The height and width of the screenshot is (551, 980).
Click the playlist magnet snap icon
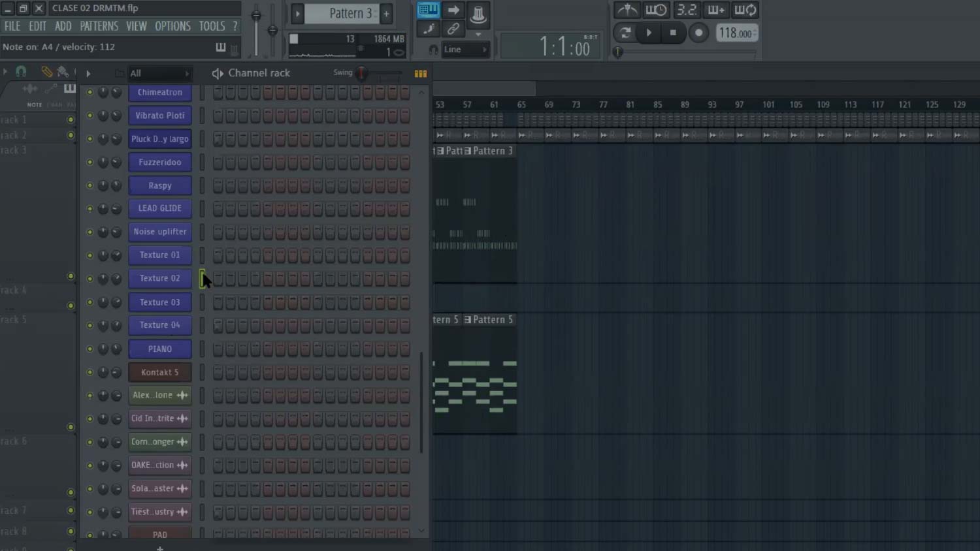21,72
